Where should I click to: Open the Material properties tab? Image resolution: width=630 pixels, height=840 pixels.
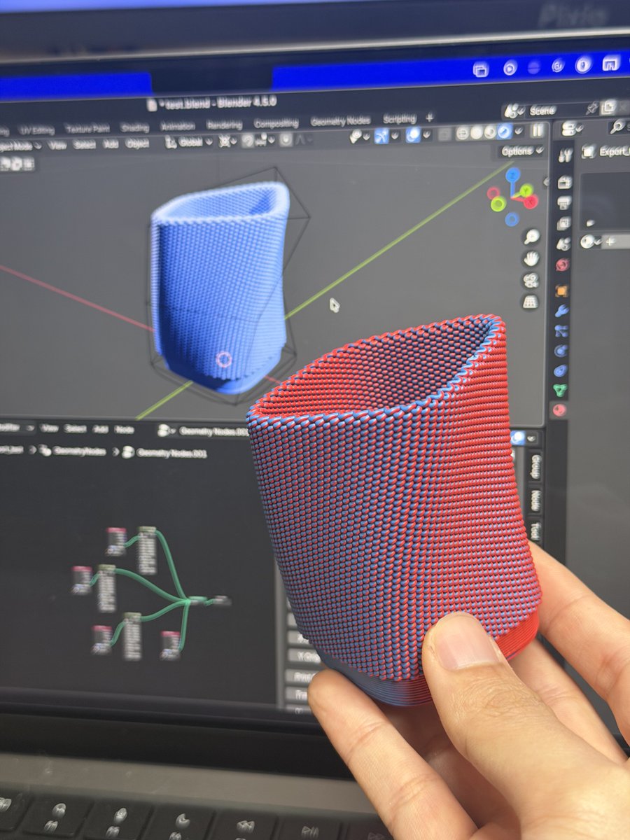tap(559, 410)
